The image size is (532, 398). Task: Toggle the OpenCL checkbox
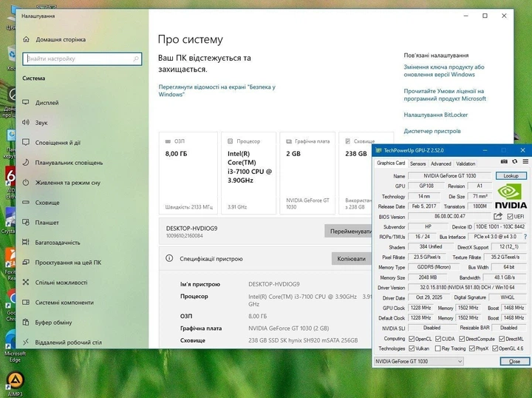click(x=412, y=339)
